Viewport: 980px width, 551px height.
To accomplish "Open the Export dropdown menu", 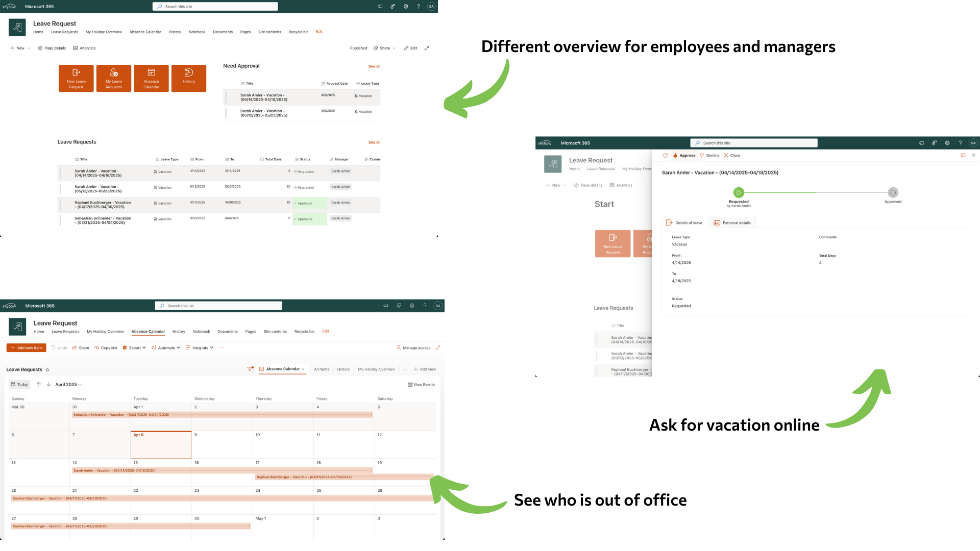I will pyautogui.click(x=135, y=348).
